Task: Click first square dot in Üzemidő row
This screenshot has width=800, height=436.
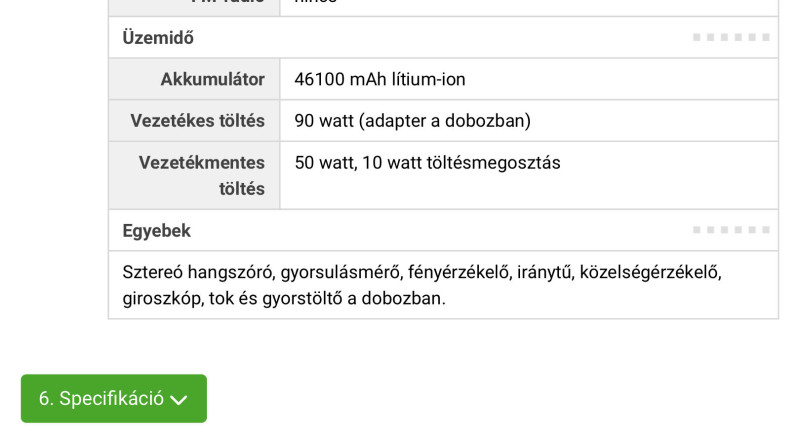Action: pos(697,38)
